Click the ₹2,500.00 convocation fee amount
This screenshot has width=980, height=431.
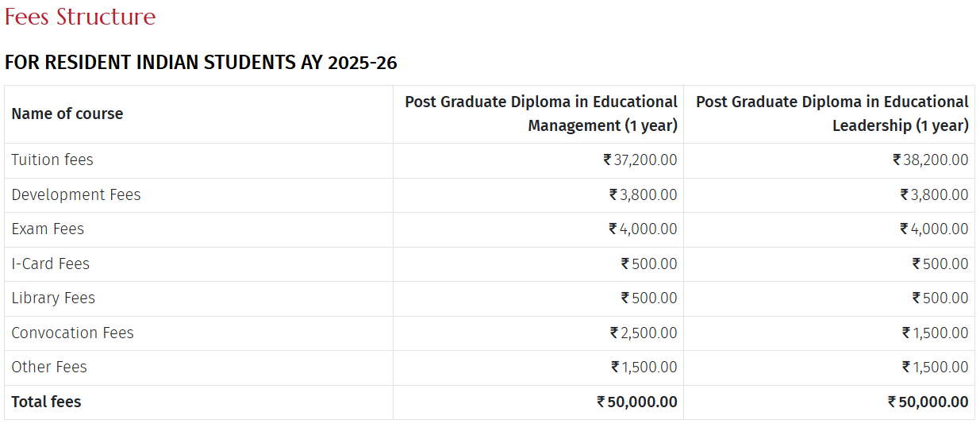[x=644, y=333]
